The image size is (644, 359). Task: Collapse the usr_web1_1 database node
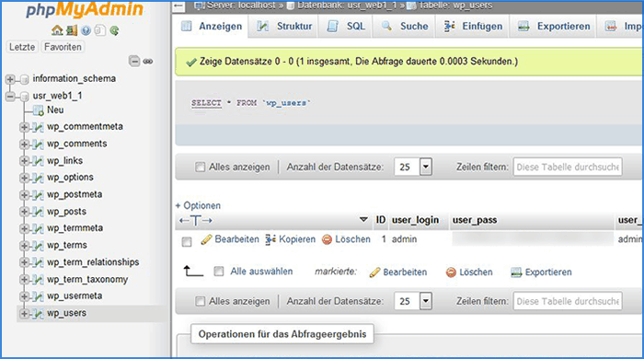click(x=10, y=97)
